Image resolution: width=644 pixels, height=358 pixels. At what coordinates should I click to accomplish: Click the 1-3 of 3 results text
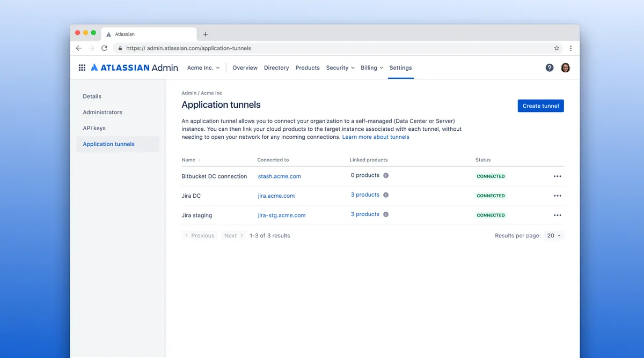tap(270, 235)
